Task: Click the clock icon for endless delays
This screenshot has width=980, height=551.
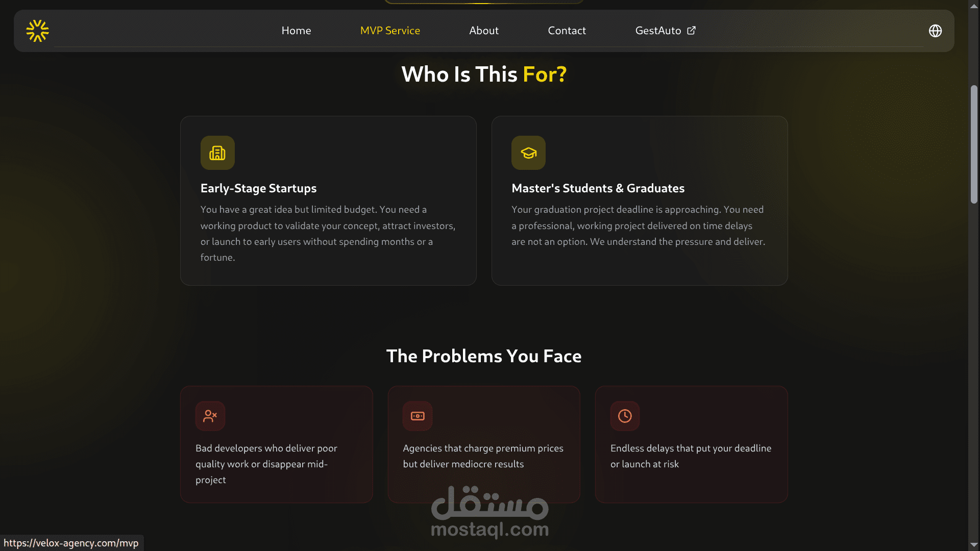Action: click(625, 416)
